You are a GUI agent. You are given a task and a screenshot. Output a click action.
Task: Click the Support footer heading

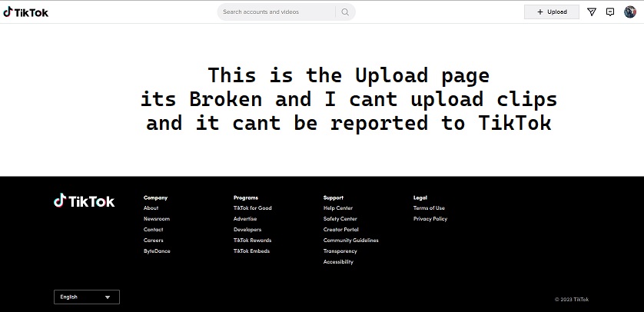click(333, 197)
